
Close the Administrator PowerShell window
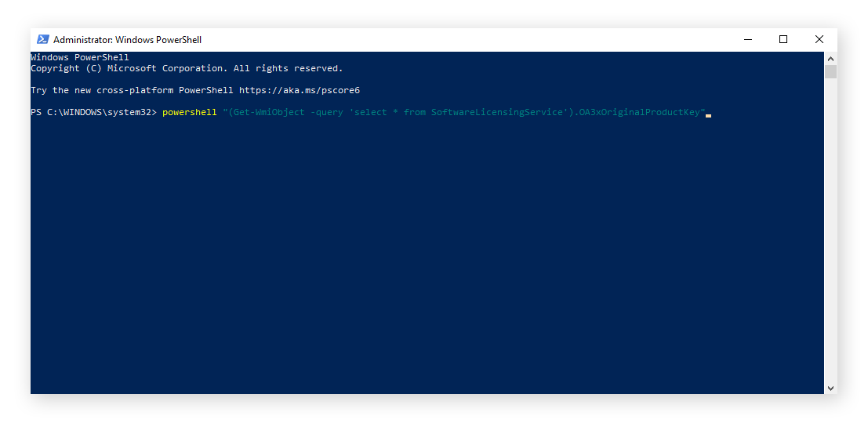(x=819, y=40)
